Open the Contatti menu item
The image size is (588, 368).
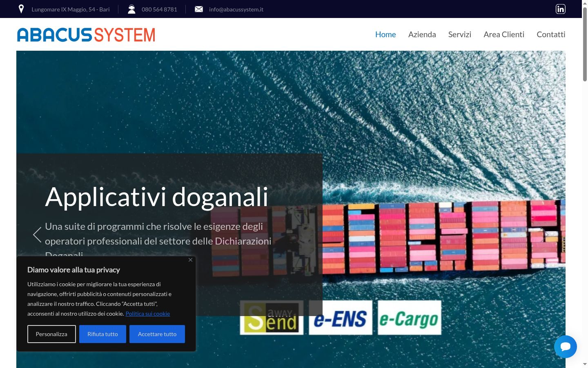tap(551, 34)
